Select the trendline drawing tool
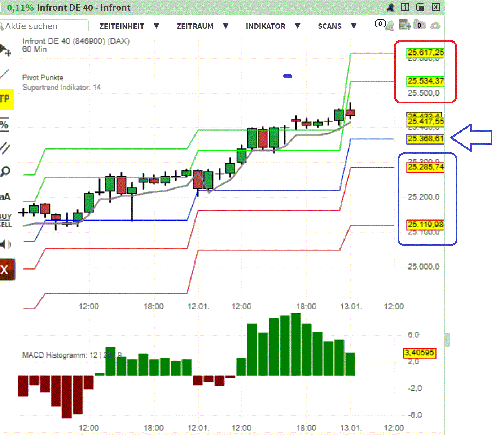 [x=5, y=75]
